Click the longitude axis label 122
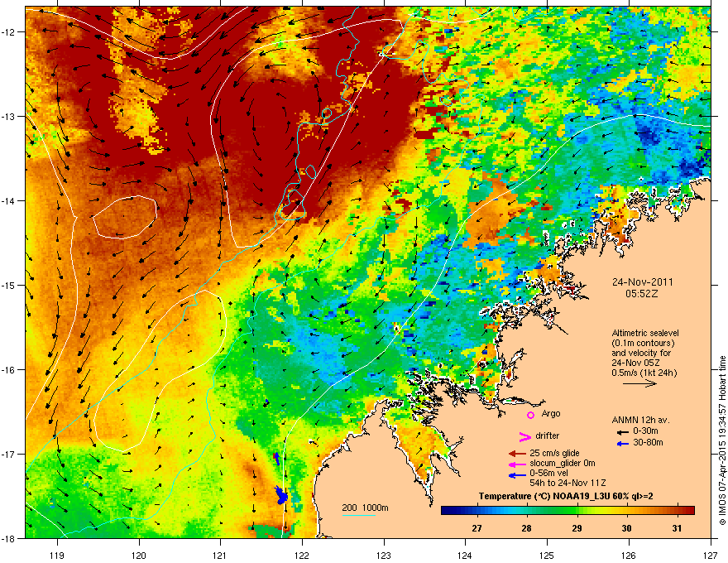The height and width of the screenshot is (563, 728). tap(302, 555)
